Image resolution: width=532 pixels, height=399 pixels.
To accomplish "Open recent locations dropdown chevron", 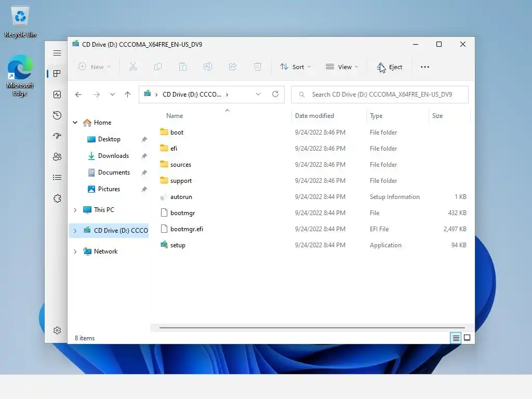I will pos(112,95).
